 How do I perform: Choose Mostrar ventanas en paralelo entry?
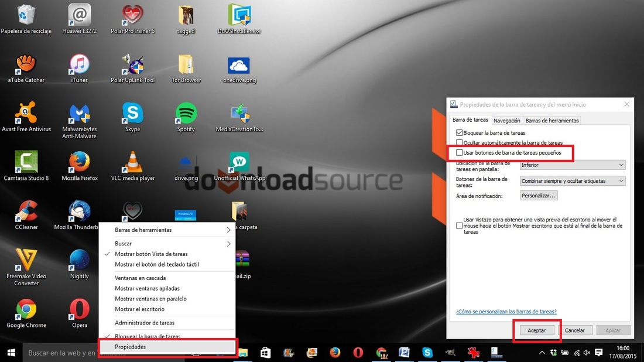[x=167, y=299]
